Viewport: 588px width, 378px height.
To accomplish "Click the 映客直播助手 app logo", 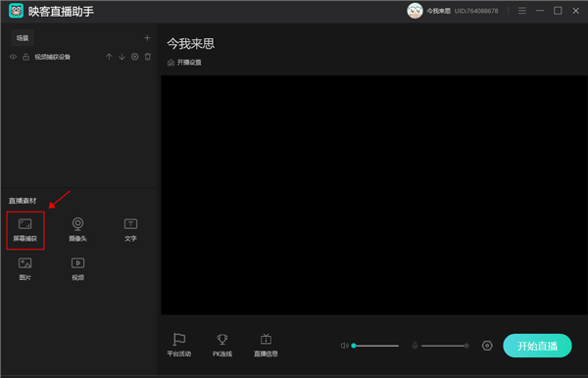I will (x=16, y=11).
